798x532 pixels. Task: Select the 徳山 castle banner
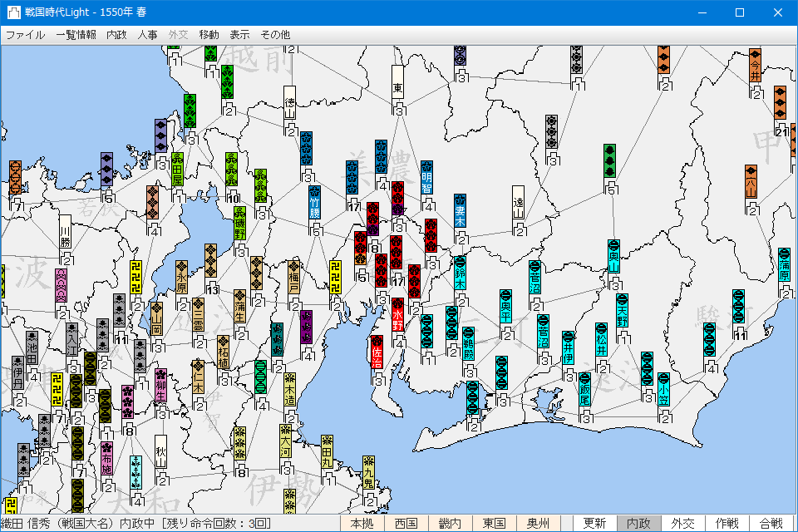pyautogui.click(x=289, y=103)
